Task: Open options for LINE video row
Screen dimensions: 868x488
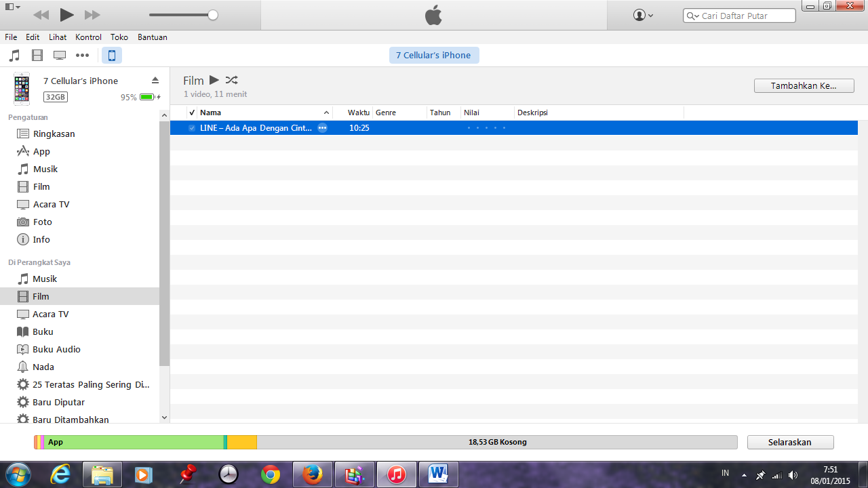Action: click(322, 127)
